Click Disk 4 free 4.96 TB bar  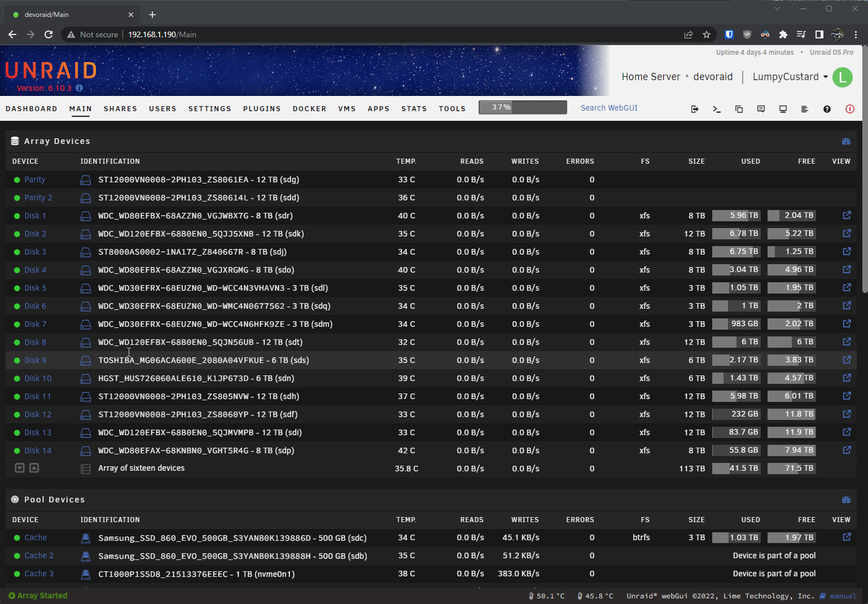pos(791,269)
